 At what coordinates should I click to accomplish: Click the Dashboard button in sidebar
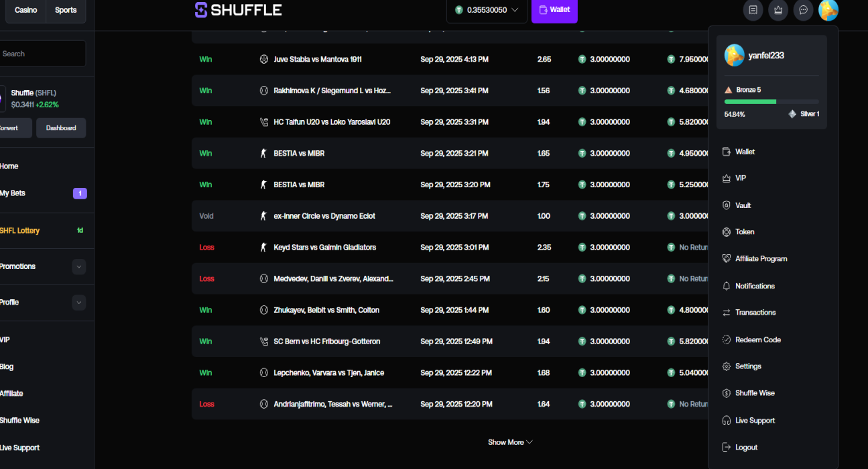click(x=61, y=128)
